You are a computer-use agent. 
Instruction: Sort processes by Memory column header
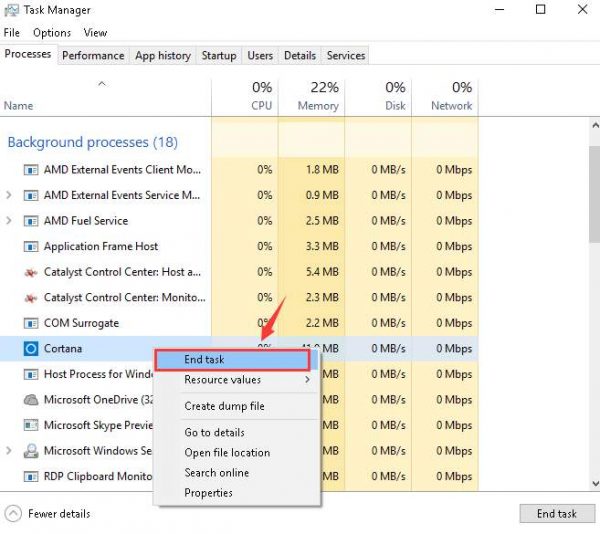click(x=311, y=97)
